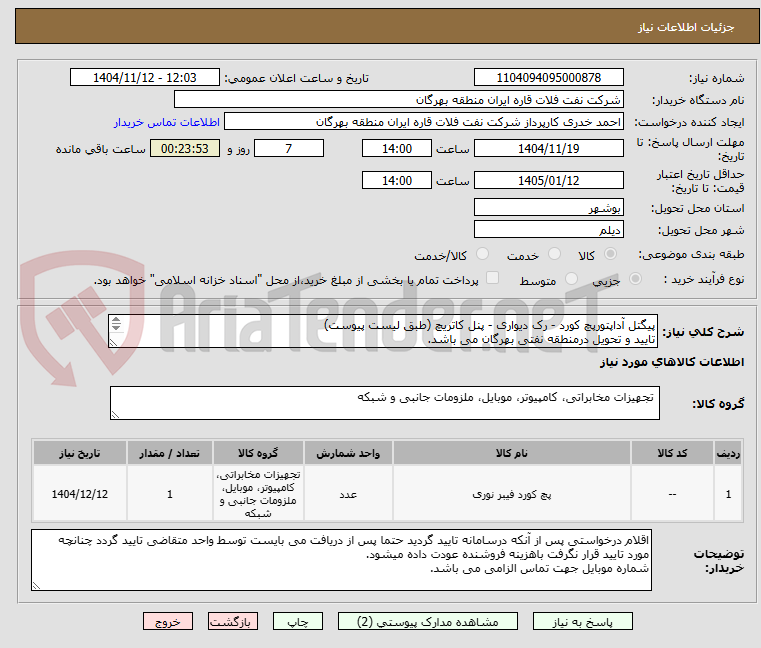
Task: Click the response deadline date 1404/11/19
Action: tap(548, 149)
